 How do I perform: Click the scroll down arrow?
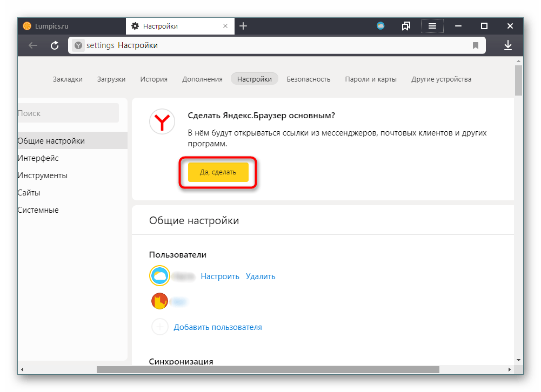(x=518, y=360)
